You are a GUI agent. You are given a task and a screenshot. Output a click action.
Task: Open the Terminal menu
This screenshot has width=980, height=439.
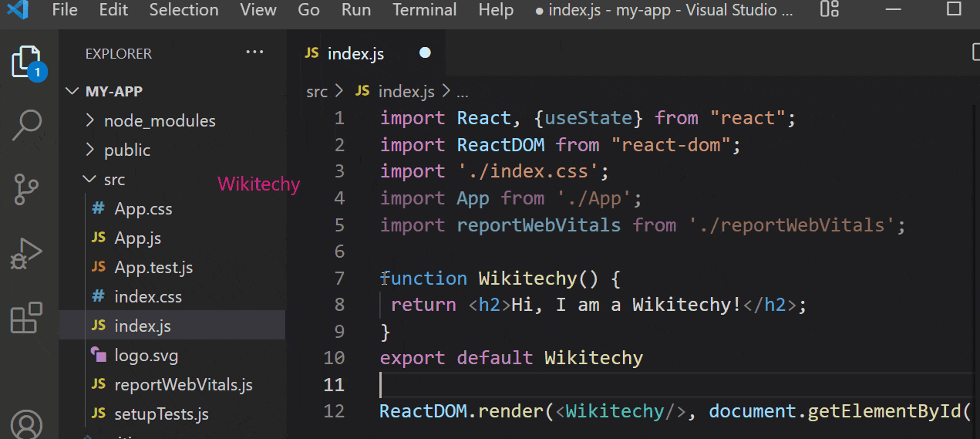pyautogui.click(x=424, y=10)
